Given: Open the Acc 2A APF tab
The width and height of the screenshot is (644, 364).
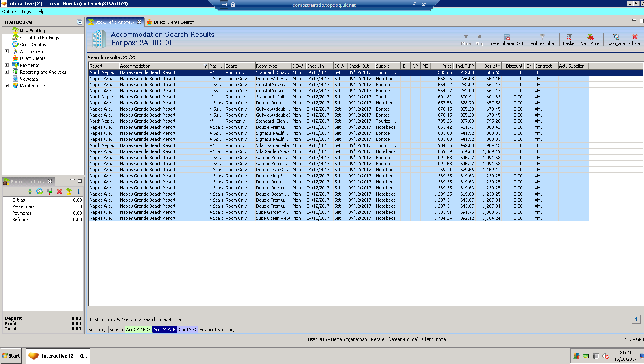Looking at the screenshot, I should point(164,330).
